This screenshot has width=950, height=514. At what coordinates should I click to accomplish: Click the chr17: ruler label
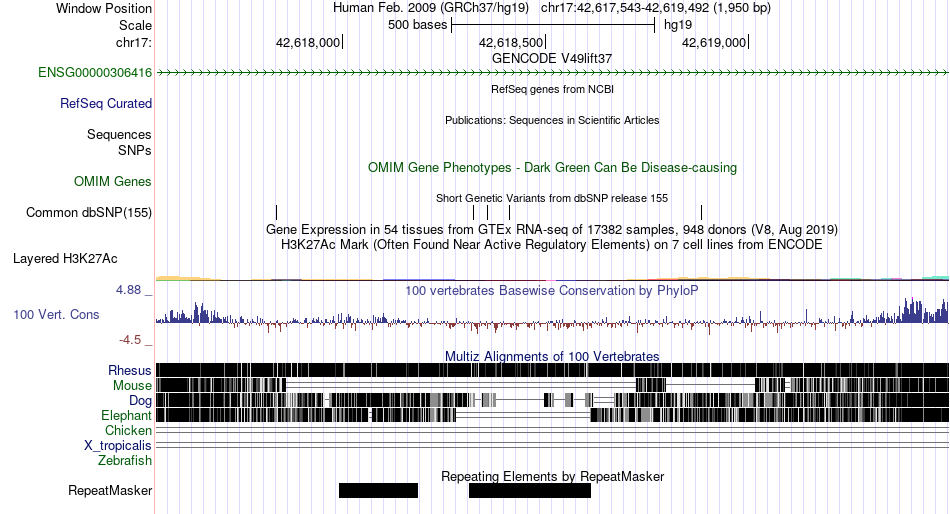coord(133,42)
